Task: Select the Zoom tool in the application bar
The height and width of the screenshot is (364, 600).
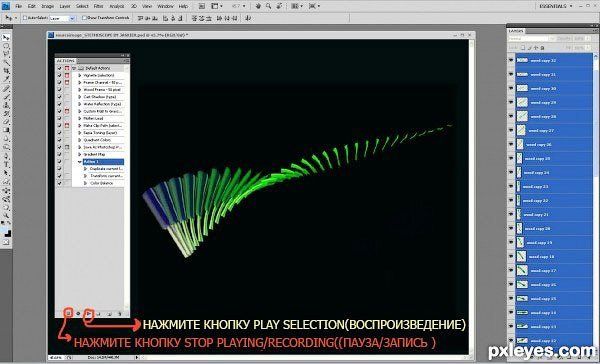Action: [x=269, y=6]
